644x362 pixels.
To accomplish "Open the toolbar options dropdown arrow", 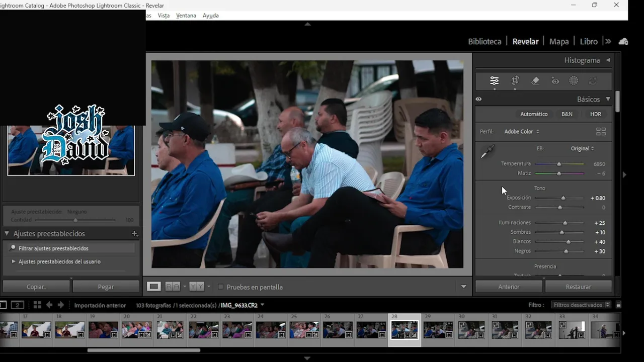I will coord(463,287).
